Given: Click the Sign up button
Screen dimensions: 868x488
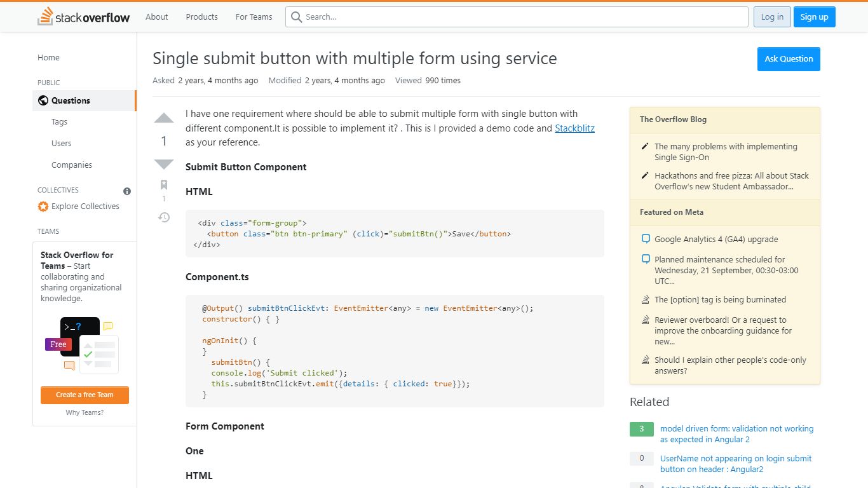Looking at the screenshot, I should (x=814, y=17).
